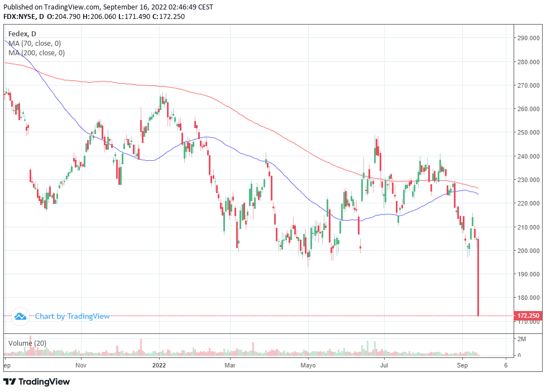The width and height of the screenshot is (546, 392).
Task: Click the 'Published on TradingView.com' date line
Action: (108, 7)
